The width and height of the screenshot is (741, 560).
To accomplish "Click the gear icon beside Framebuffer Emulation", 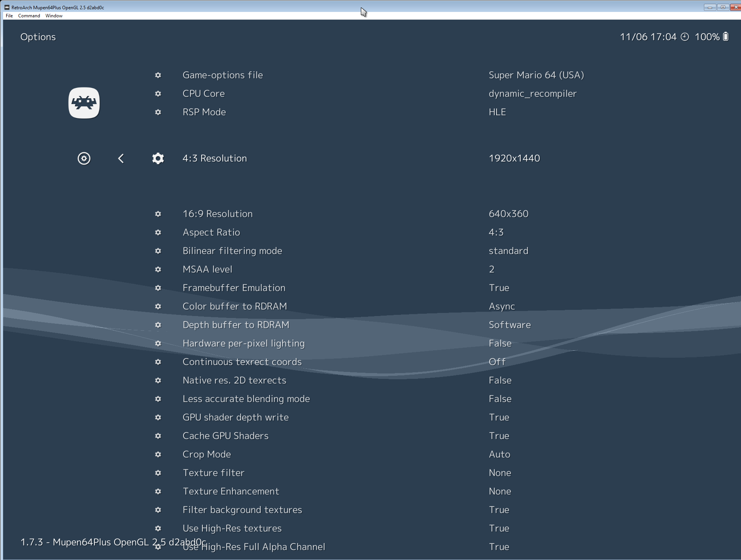I will [158, 288].
